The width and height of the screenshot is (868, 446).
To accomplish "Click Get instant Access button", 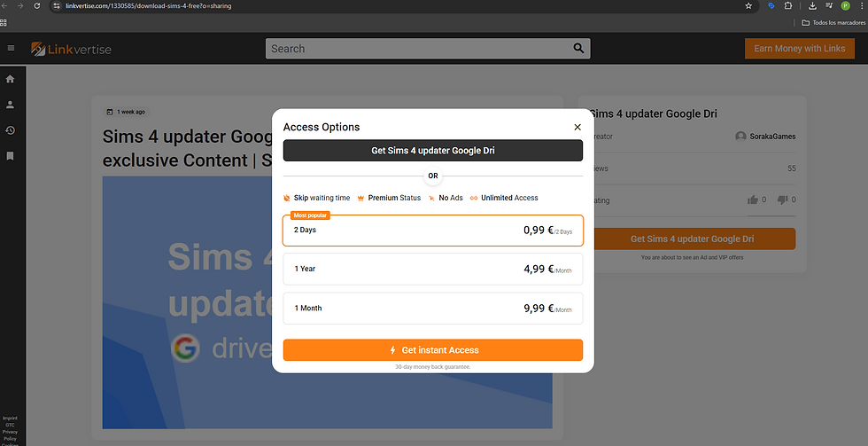I will [x=433, y=350].
